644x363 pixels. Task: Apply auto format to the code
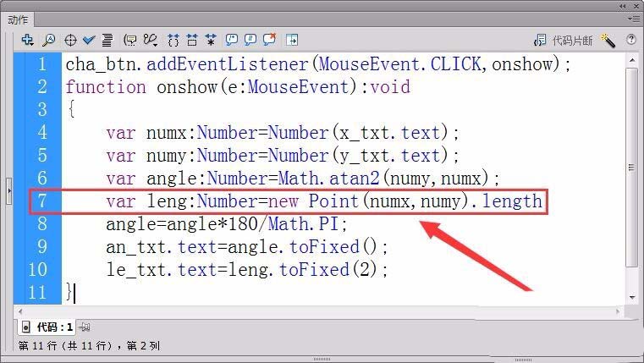(107, 40)
